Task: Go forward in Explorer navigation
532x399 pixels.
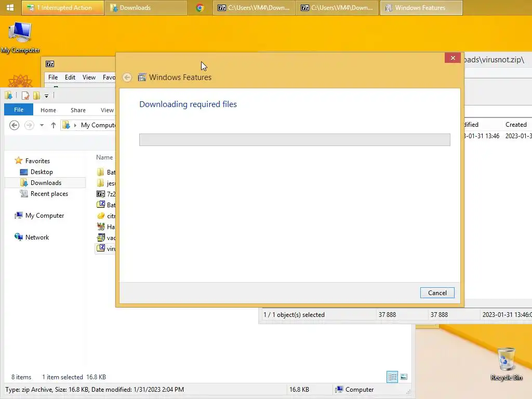Action: [x=29, y=125]
